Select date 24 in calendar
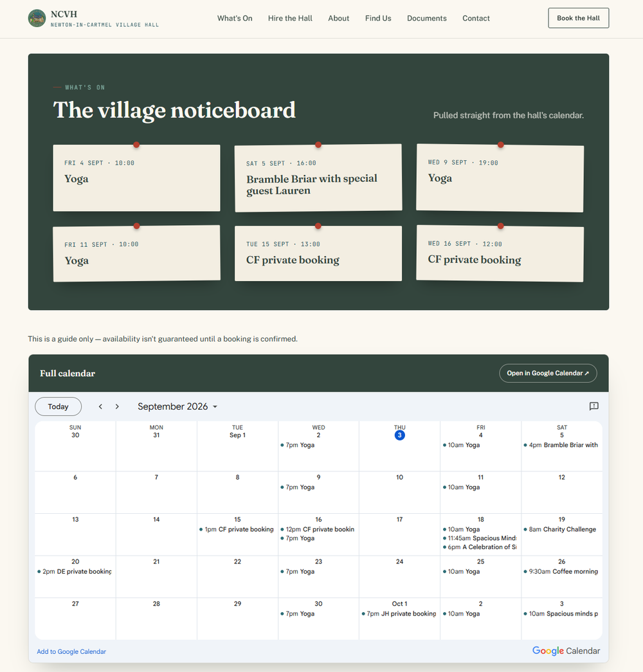This screenshot has width=643, height=672. point(399,561)
